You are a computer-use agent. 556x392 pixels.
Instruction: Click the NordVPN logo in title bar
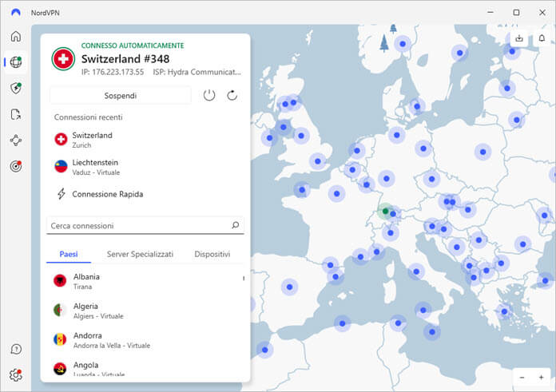16,13
